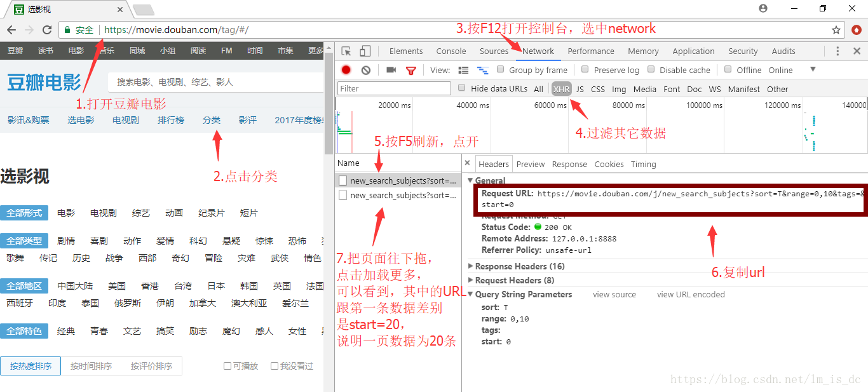868x392 pixels.
Task: Open the Sources tab
Action: (494, 51)
